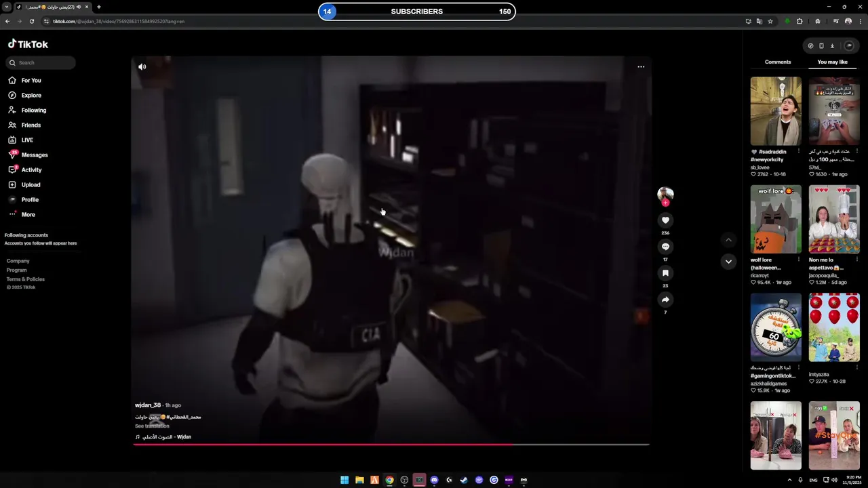Open options for the imtyaz8a video
868x488 pixels.
tap(856, 367)
